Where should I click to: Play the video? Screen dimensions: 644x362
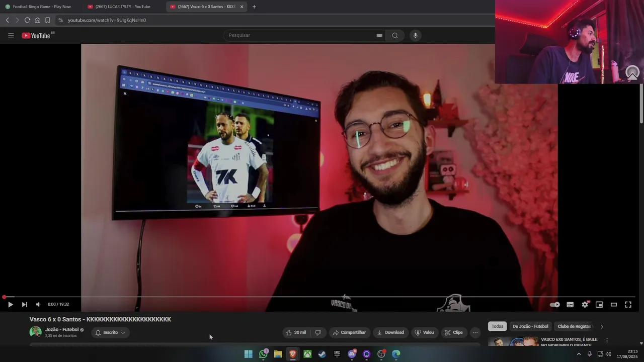(10, 304)
